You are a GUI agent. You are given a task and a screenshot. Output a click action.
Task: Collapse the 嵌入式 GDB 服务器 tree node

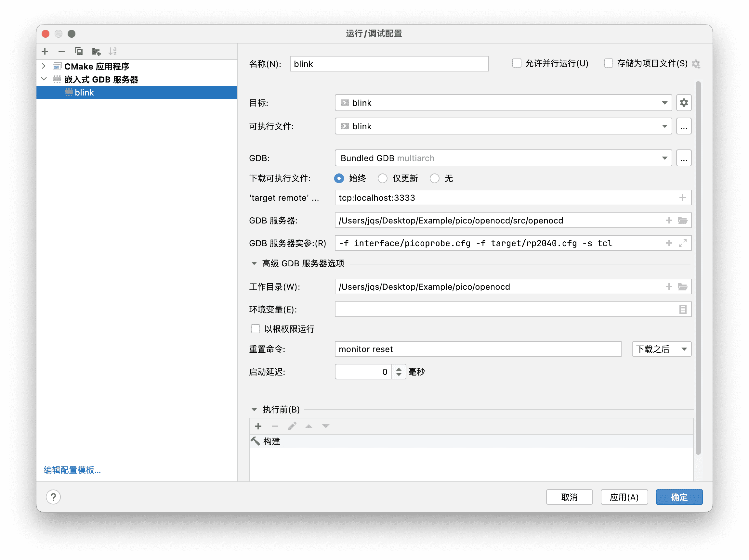(x=44, y=79)
